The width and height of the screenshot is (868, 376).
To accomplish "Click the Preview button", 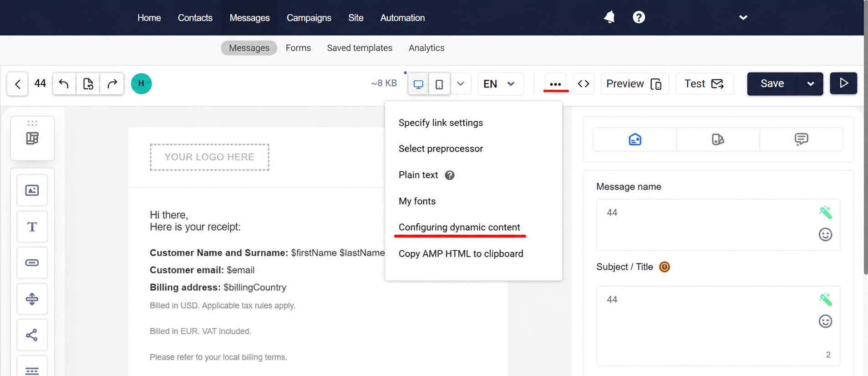I will pos(635,84).
